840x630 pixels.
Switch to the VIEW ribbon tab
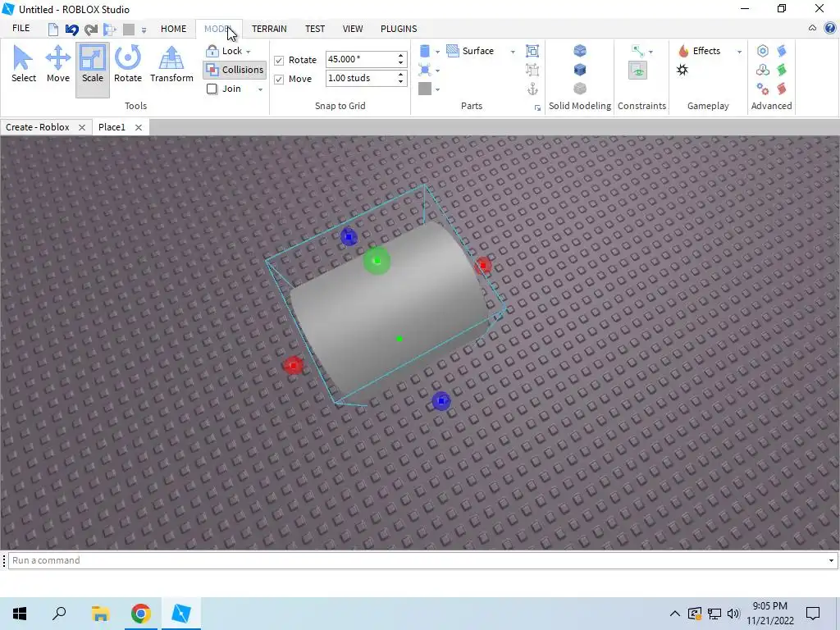tap(353, 29)
